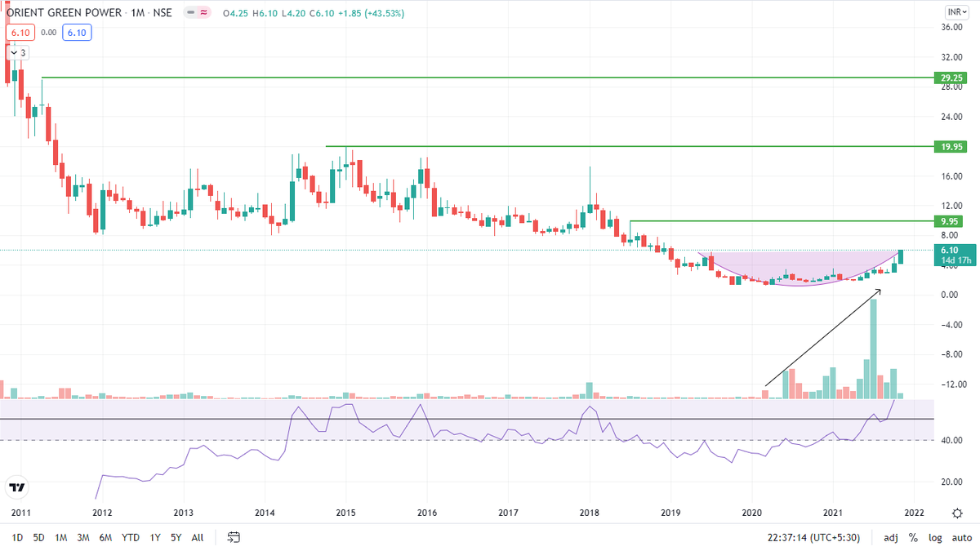The image size is (980, 551).
Task: Select the 3M range tab
Action: point(83,538)
